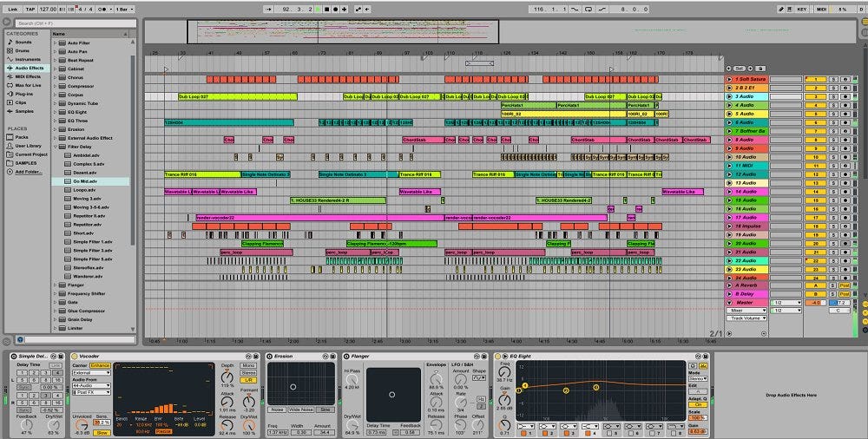Expand the EQ Eight folder
Viewport: 868px width, 439px height.
point(55,112)
